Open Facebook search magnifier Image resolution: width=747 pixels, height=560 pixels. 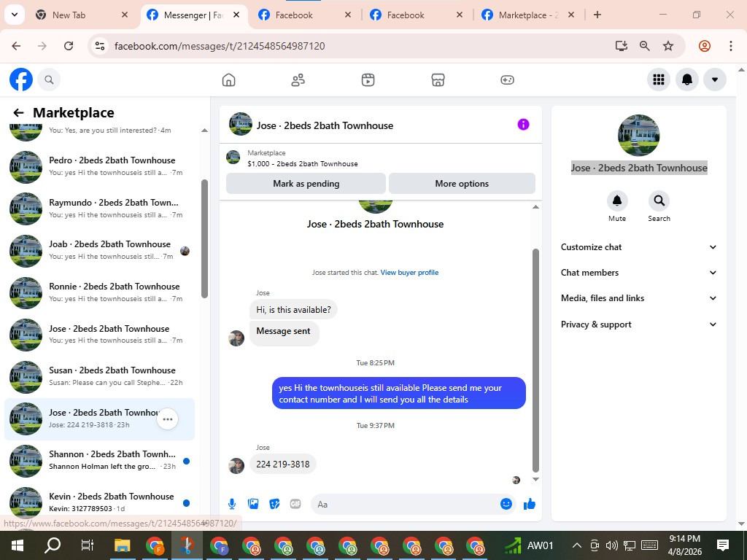[49, 79]
